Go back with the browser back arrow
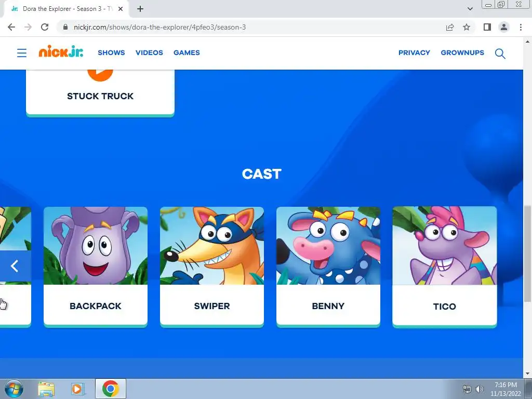The image size is (532, 399). pyautogui.click(x=11, y=27)
